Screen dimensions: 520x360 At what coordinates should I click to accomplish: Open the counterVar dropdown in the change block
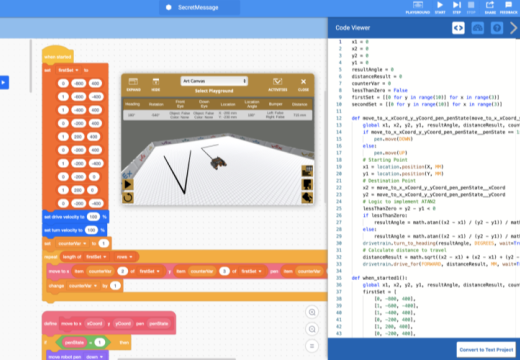click(83, 286)
